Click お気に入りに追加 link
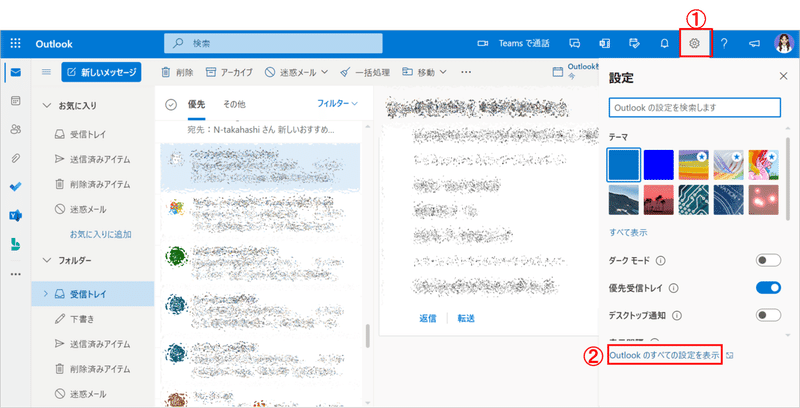This screenshot has width=800, height=408. pos(101,235)
